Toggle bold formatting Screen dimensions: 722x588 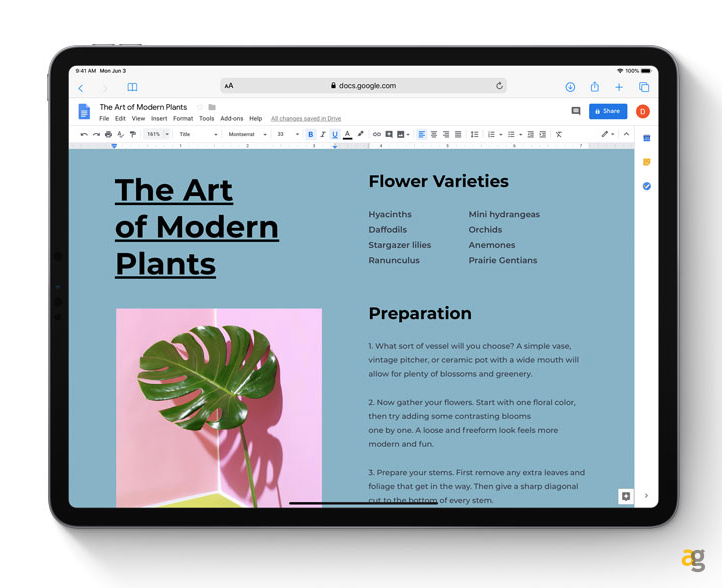[310, 134]
